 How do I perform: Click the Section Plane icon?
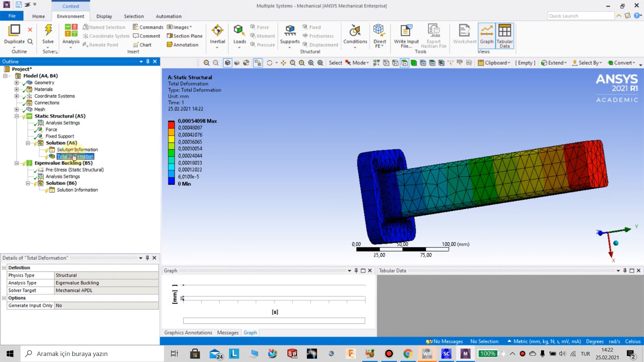184,36
